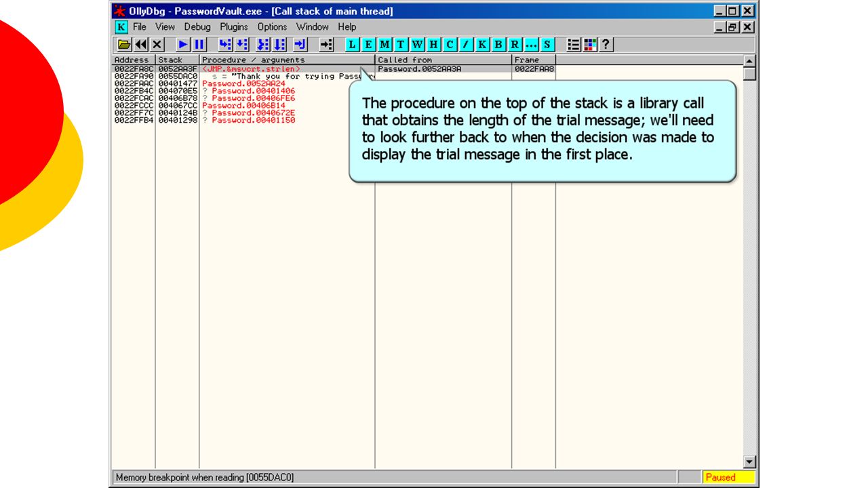The width and height of the screenshot is (868, 488).
Task: Click the Called from column header
Action: [443, 60]
